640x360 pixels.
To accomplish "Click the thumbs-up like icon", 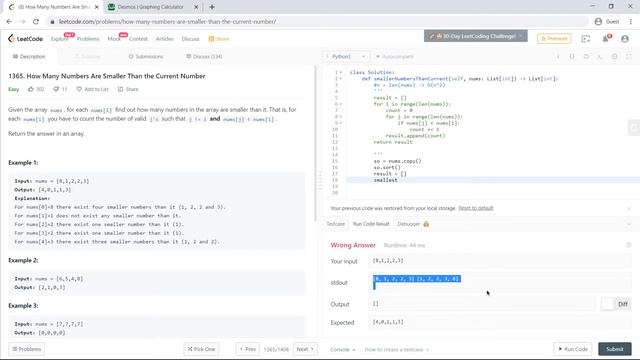I will tap(31, 89).
